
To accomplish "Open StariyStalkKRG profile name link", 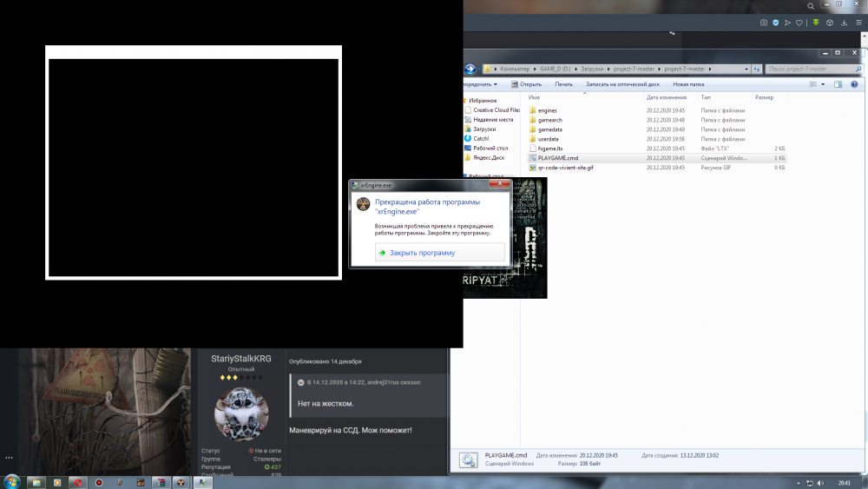I will coord(240,359).
